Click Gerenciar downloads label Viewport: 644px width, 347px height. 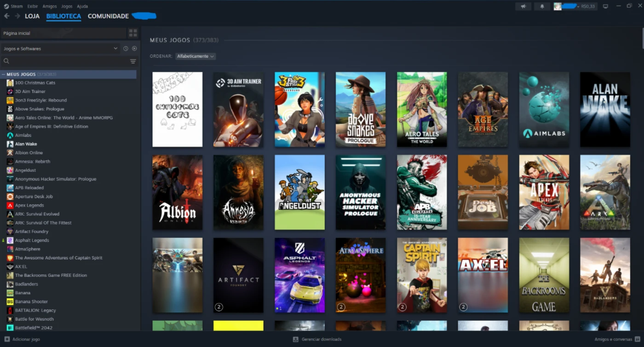322,339
